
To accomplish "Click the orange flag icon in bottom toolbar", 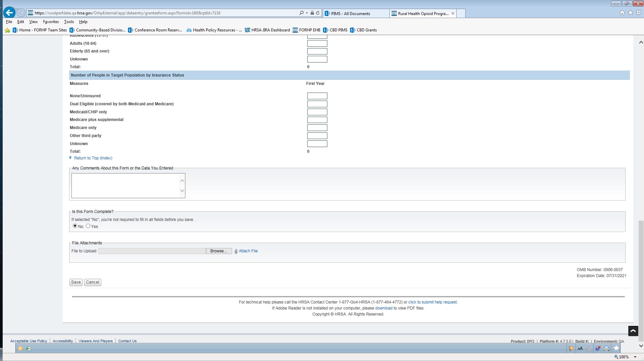I will [571, 349].
